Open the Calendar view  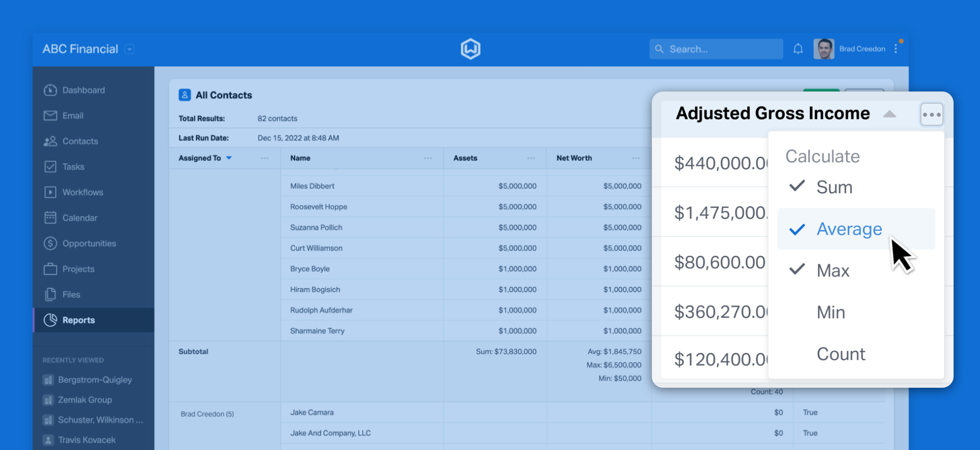pyautogui.click(x=79, y=217)
